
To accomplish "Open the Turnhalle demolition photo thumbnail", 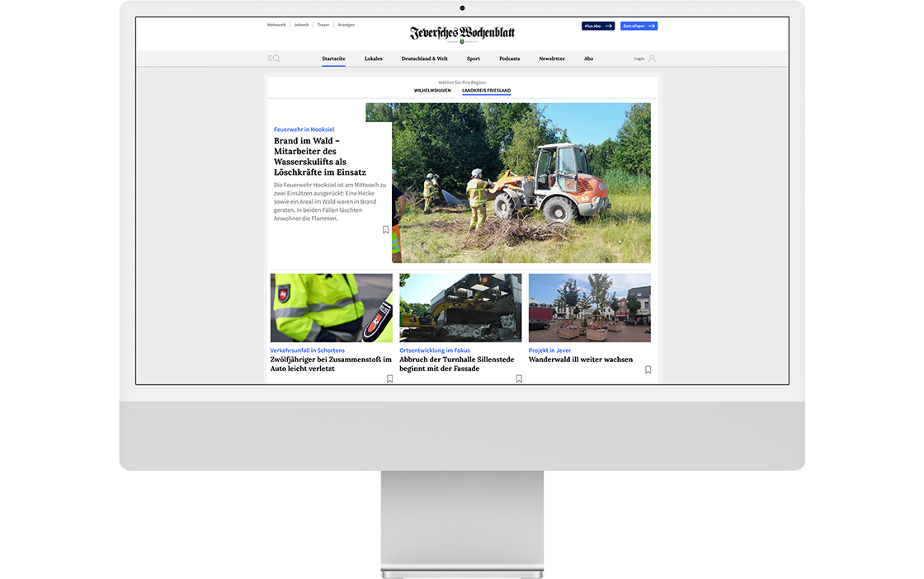I will click(x=460, y=308).
